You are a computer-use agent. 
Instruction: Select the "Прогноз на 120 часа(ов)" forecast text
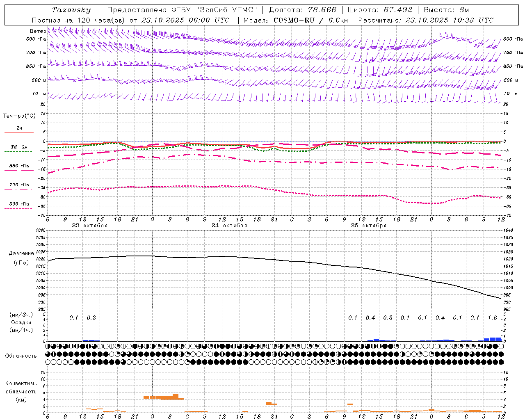[x=79, y=20]
